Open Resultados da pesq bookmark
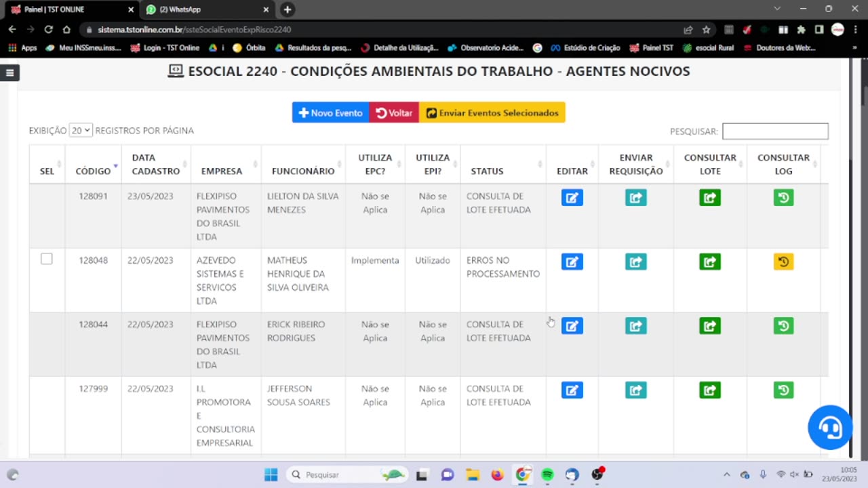 tap(313, 48)
